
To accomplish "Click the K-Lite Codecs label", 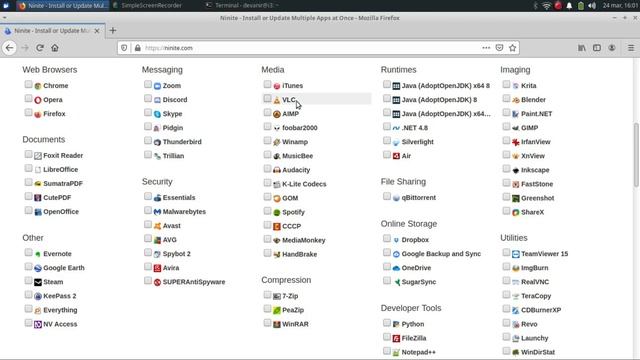I will (x=304, y=184).
